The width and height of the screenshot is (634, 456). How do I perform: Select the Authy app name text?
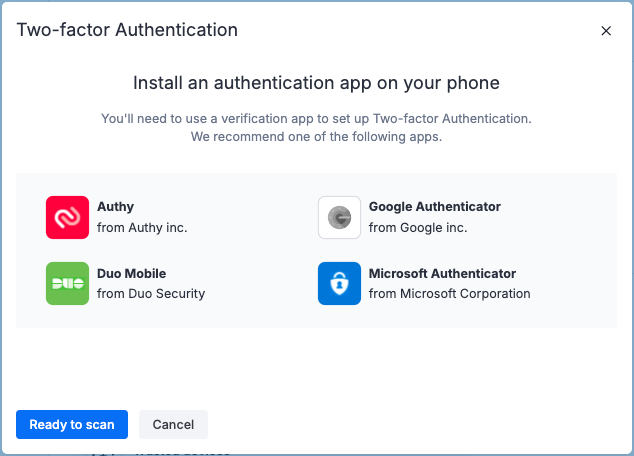coord(115,207)
